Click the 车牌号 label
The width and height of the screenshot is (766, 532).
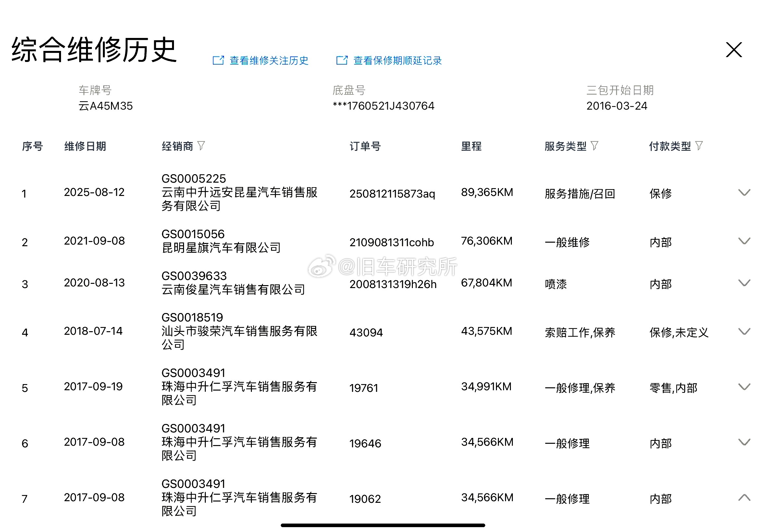pos(95,90)
